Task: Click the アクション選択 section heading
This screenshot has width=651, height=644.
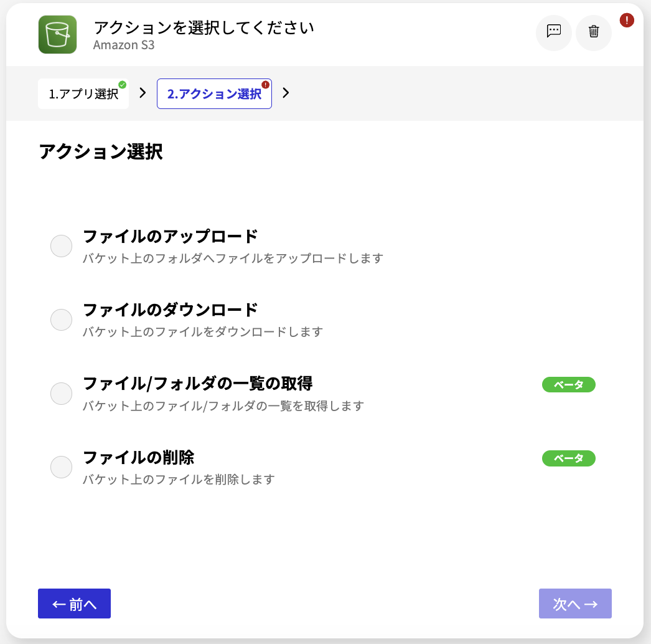Action: click(101, 151)
